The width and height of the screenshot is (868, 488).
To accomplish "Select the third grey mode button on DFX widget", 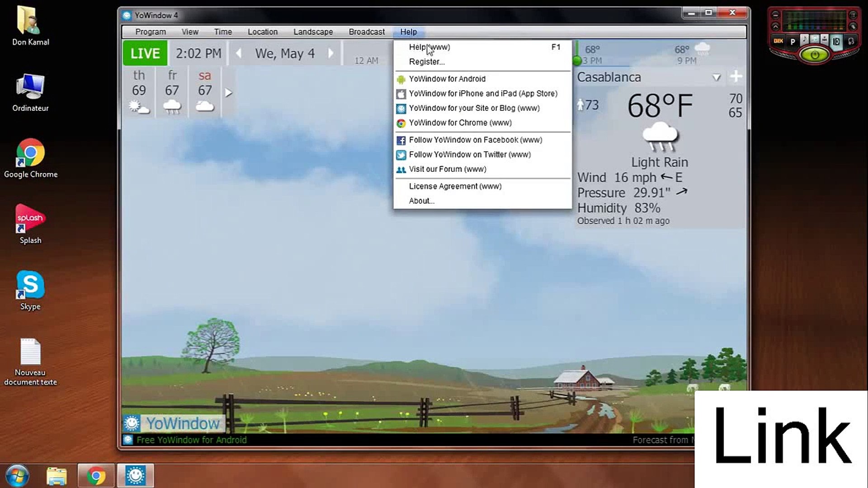I will point(825,40).
